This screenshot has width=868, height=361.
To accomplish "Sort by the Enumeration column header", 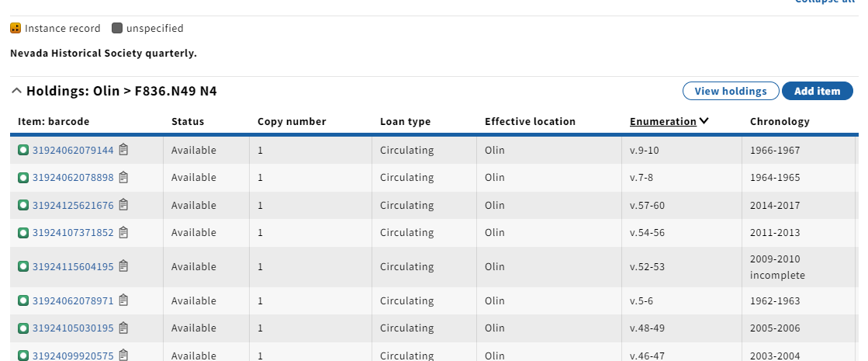I will 663,121.
